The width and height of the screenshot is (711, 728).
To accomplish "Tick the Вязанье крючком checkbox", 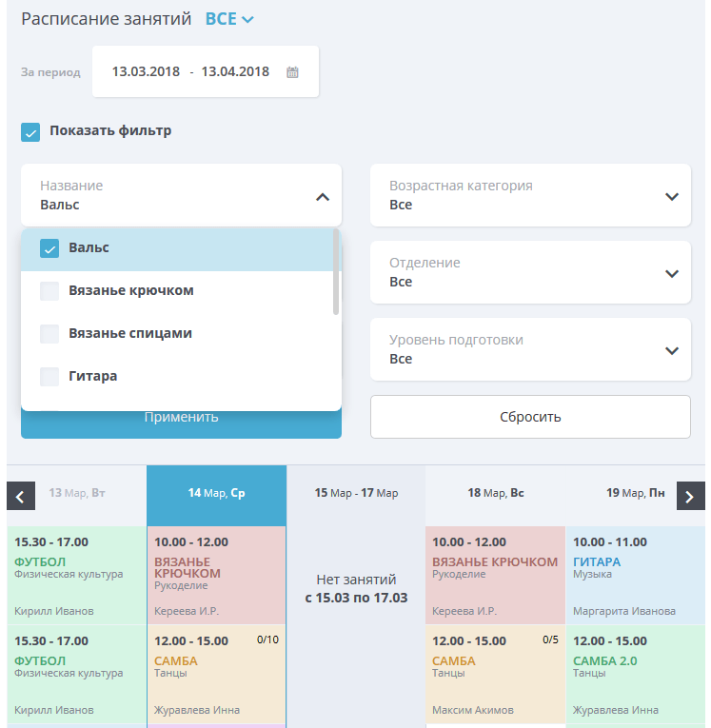I will [x=49, y=291].
